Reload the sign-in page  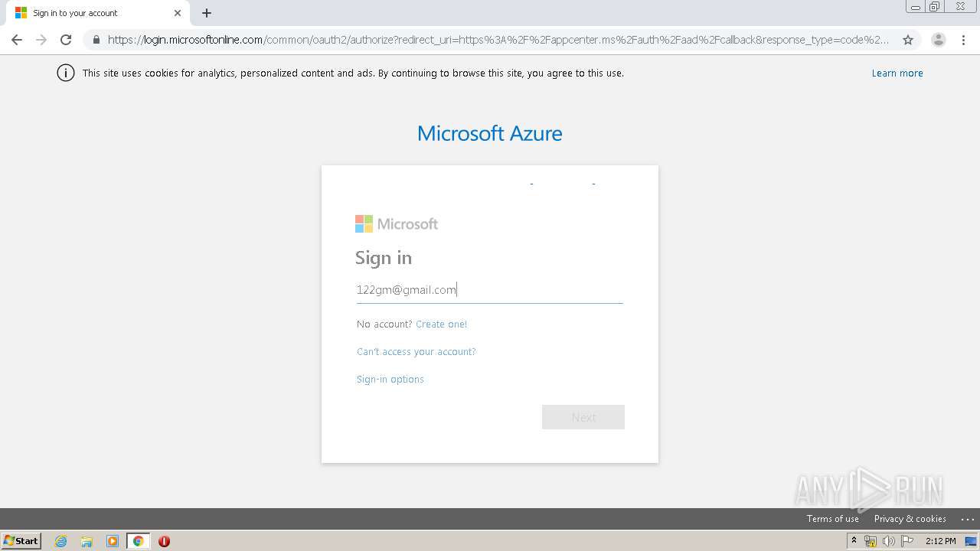pyautogui.click(x=66, y=40)
